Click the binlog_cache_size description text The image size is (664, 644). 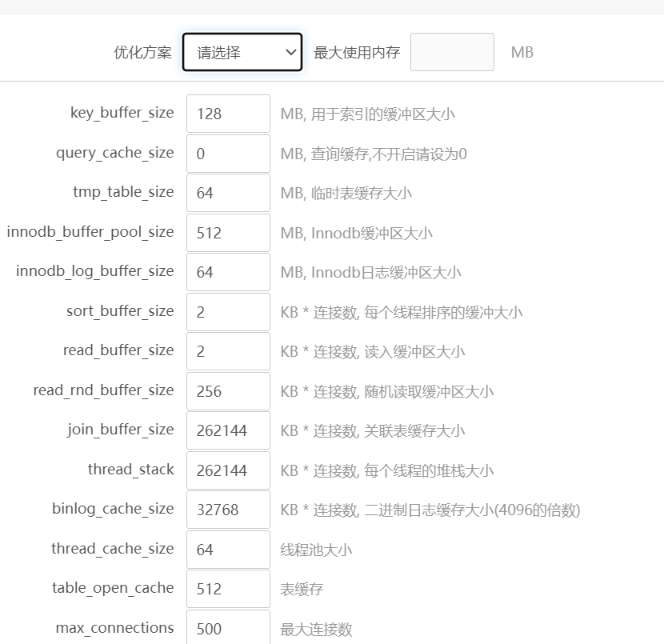coord(430,510)
